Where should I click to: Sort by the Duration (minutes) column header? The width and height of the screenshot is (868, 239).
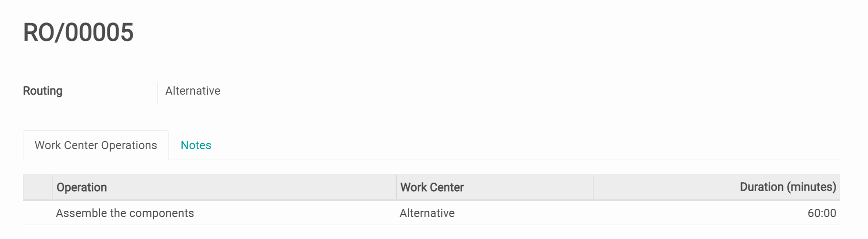pos(787,187)
